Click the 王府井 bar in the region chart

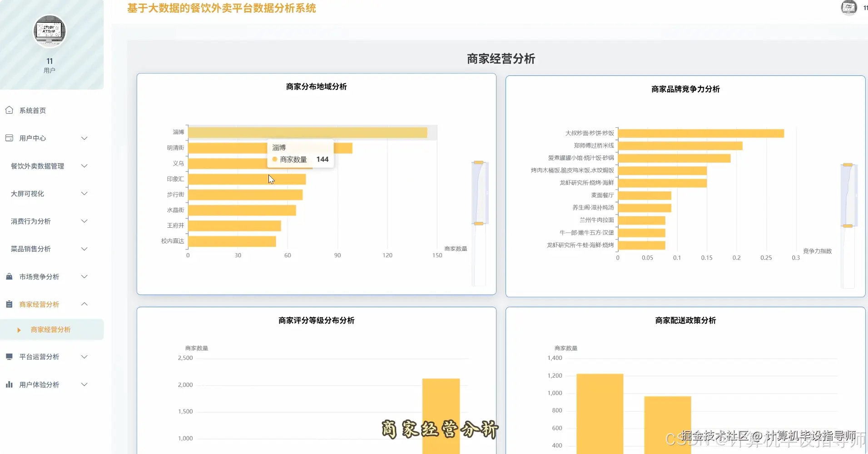pos(234,225)
